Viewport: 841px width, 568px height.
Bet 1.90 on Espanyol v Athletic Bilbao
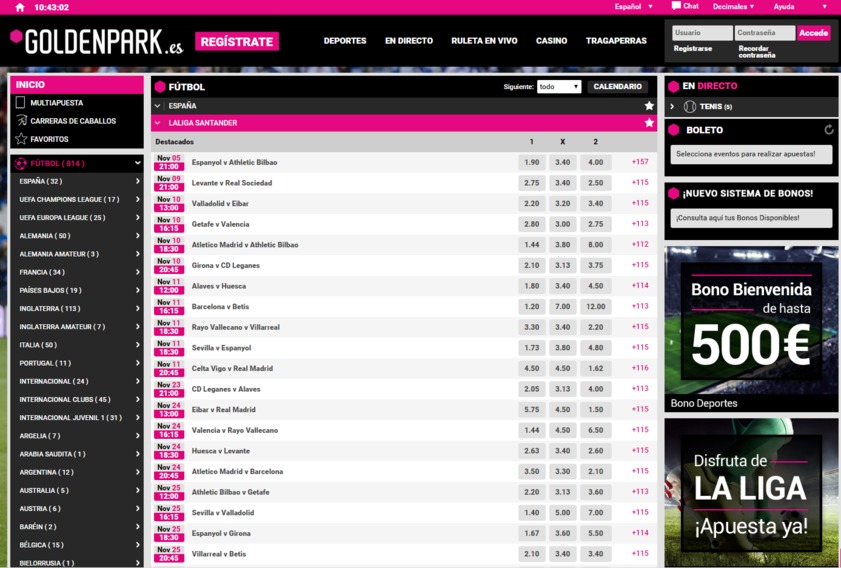tap(532, 162)
